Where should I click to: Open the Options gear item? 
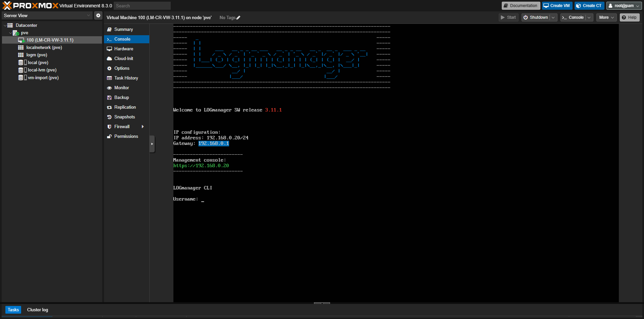pos(122,68)
